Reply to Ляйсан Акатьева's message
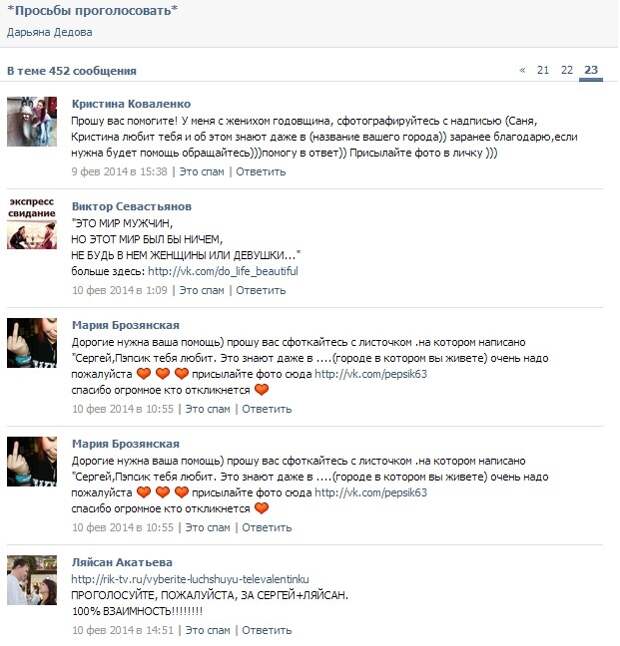Screen dimensions: 620x646 [x=267, y=630]
